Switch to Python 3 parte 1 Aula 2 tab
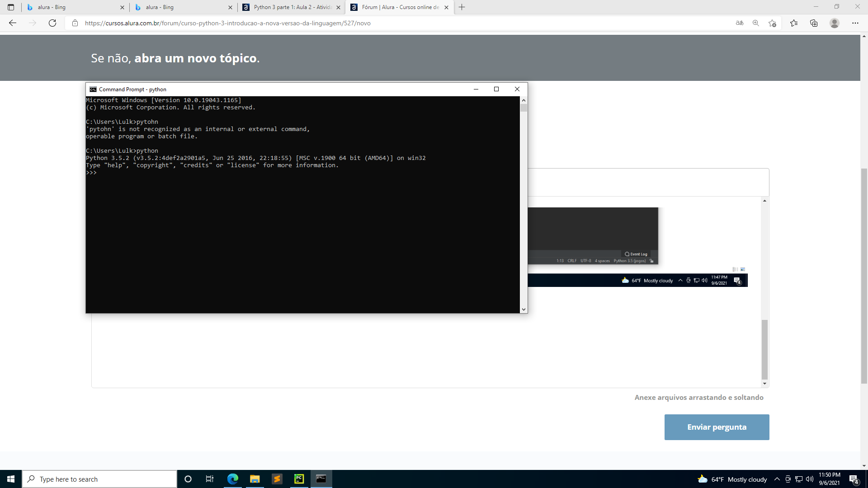868x488 pixels. (291, 7)
